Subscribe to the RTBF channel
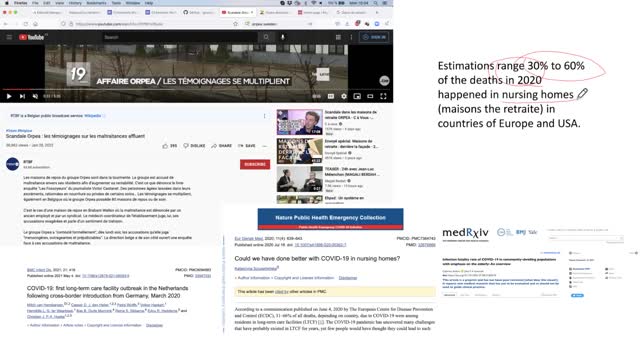The image size is (640, 360). [255, 164]
